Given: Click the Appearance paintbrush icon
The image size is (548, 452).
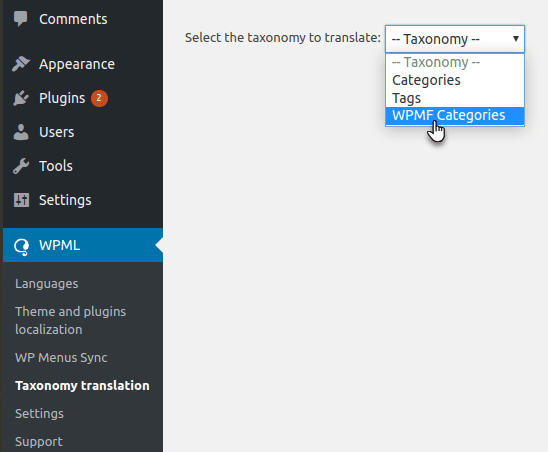Looking at the screenshot, I should click(21, 64).
